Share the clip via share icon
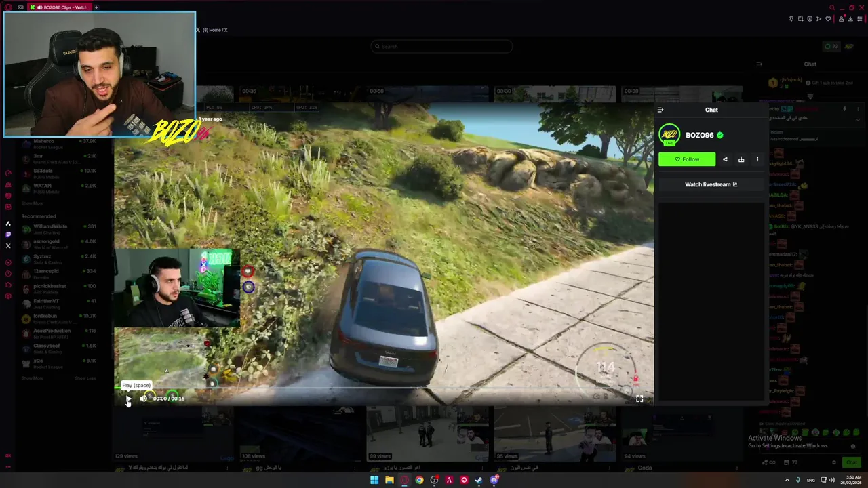The height and width of the screenshot is (488, 868). tap(725, 159)
